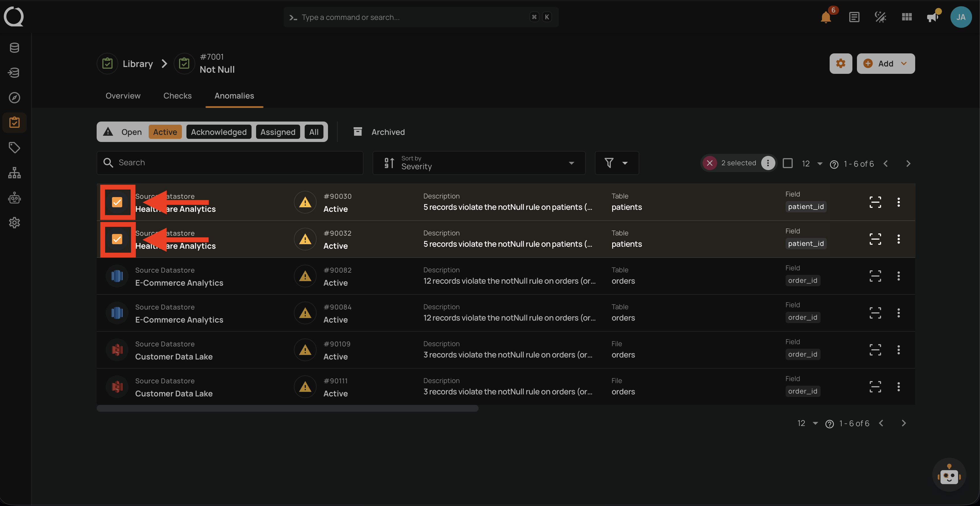
Task: Go to next page at bottom
Action: [x=904, y=423]
